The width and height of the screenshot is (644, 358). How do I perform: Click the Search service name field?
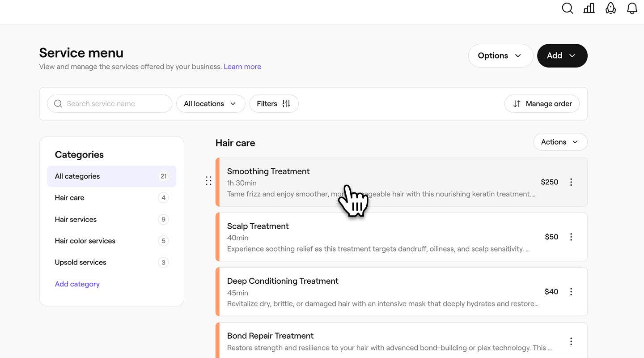(x=116, y=104)
